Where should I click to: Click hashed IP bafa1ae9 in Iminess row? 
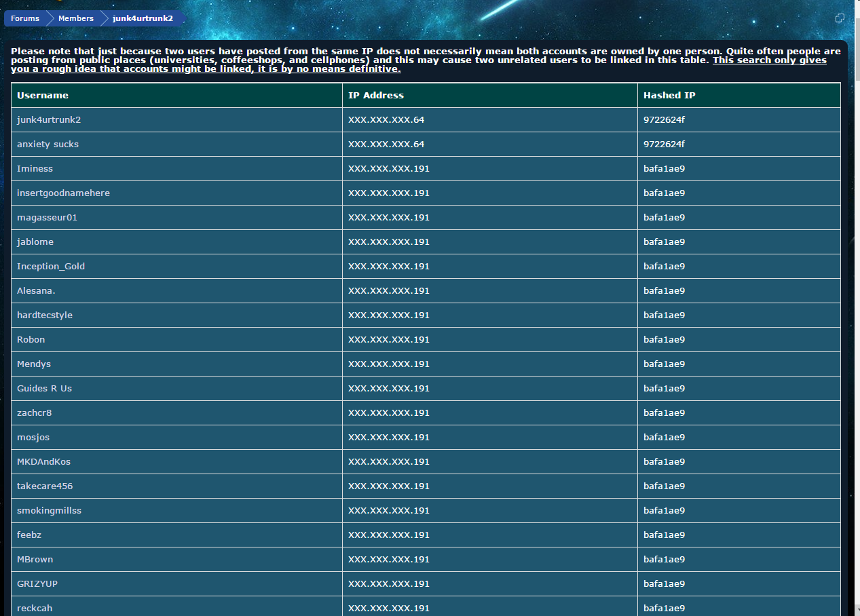(x=664, y=169)
